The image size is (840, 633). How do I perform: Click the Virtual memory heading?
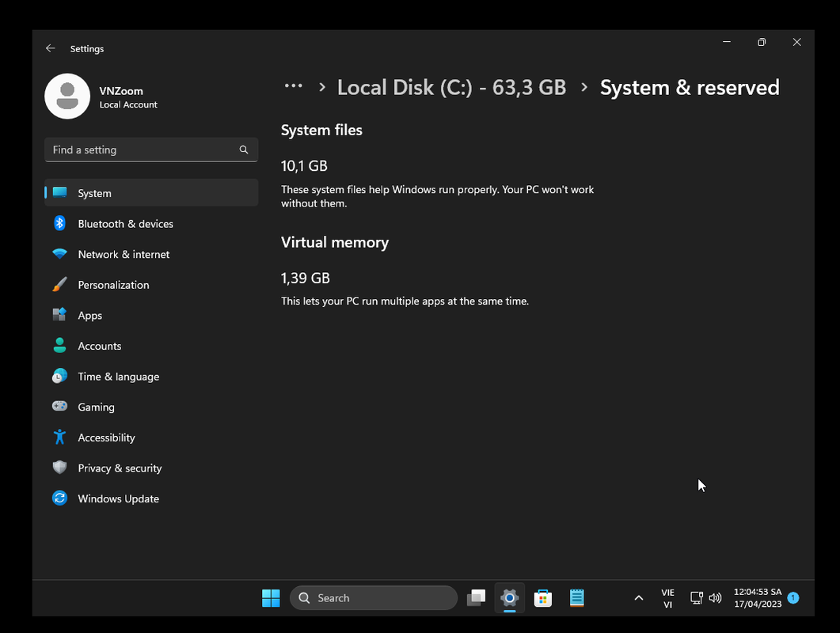335,242
